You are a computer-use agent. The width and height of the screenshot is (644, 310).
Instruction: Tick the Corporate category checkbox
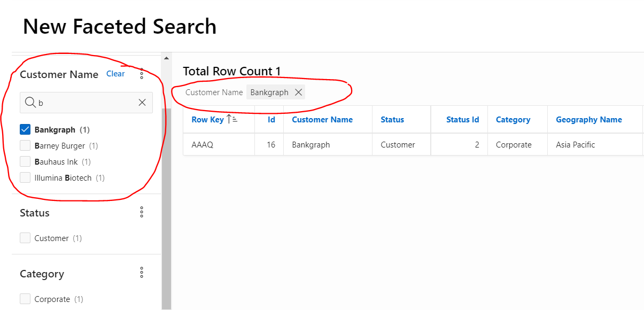[25, 299]
